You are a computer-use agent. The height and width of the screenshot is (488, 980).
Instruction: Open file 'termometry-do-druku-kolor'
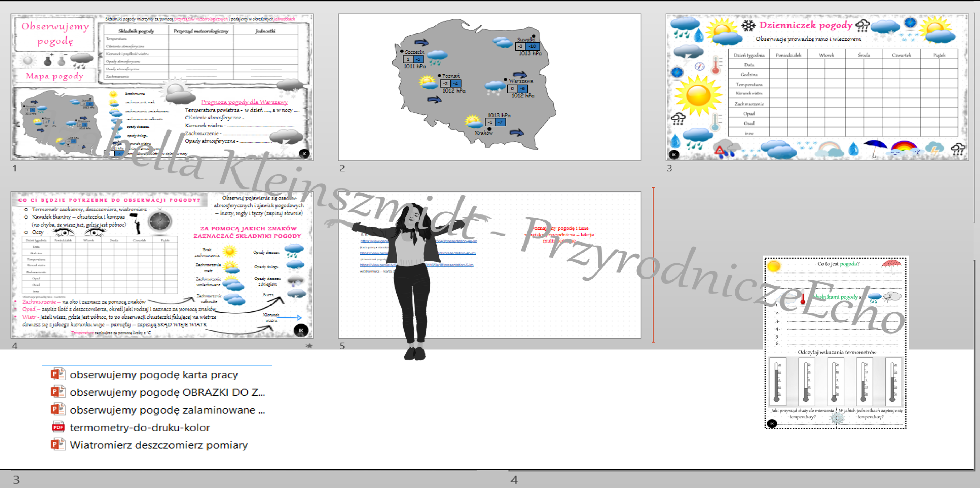(140, 427)
